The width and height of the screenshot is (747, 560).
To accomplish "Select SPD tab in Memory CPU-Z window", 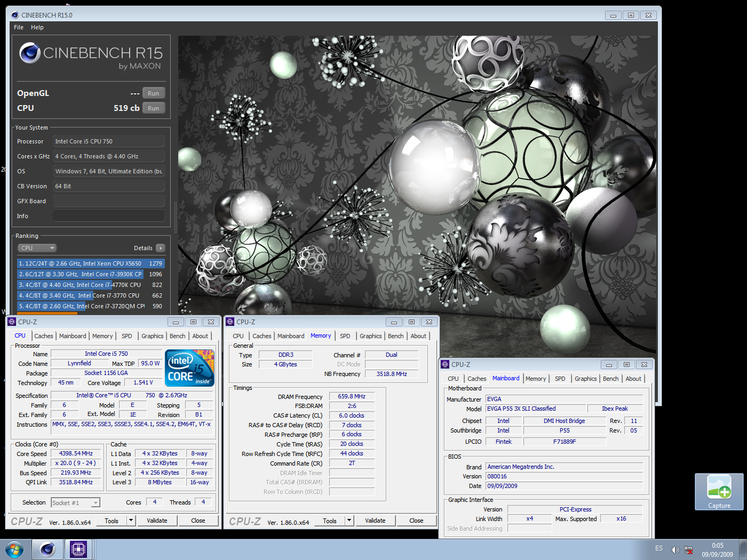I will 345,336.
